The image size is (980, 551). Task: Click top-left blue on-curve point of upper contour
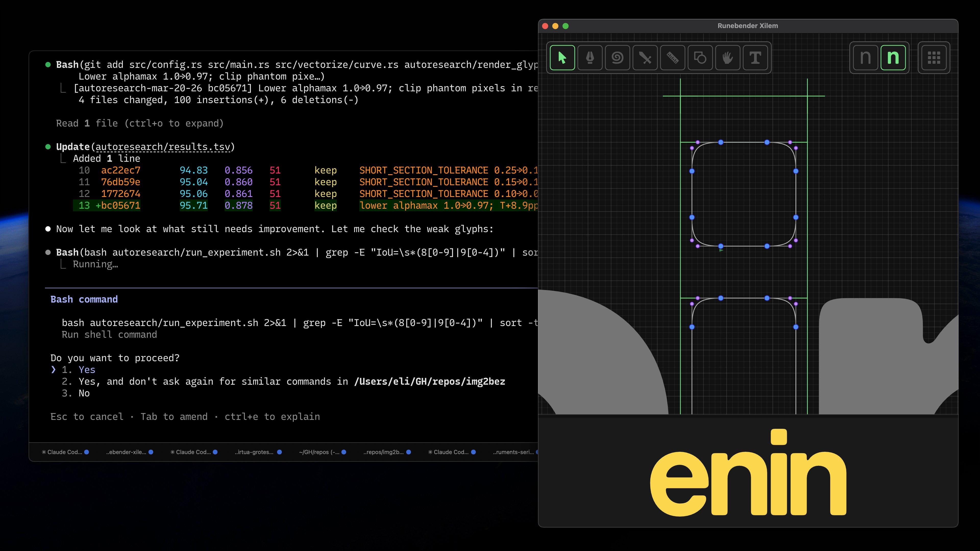click(720, 142)
